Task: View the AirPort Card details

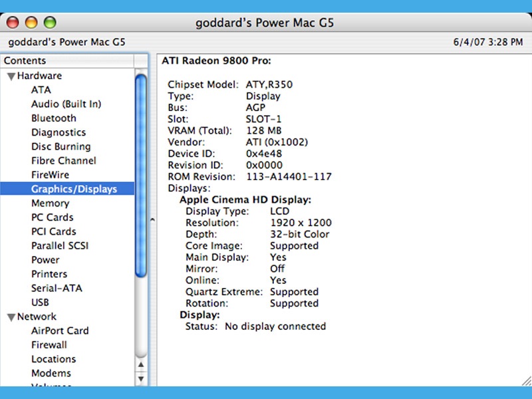Action: [x=60, y=331]
